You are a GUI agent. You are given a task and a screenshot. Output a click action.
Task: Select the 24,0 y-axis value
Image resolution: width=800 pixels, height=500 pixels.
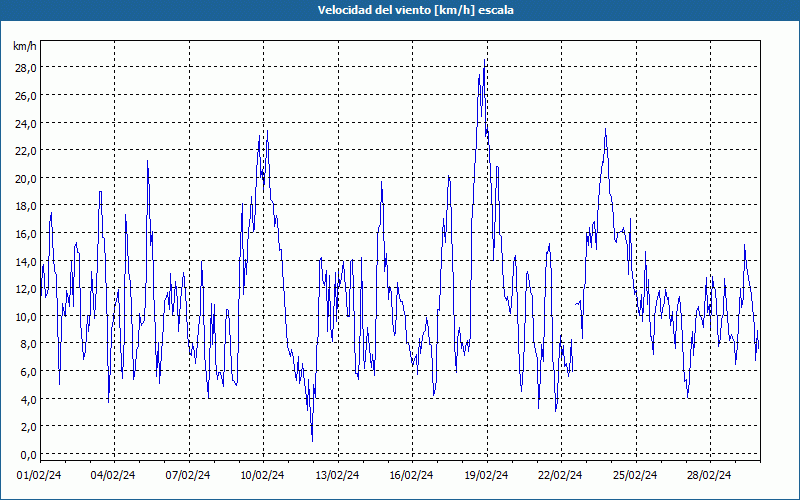coord(26,123)
